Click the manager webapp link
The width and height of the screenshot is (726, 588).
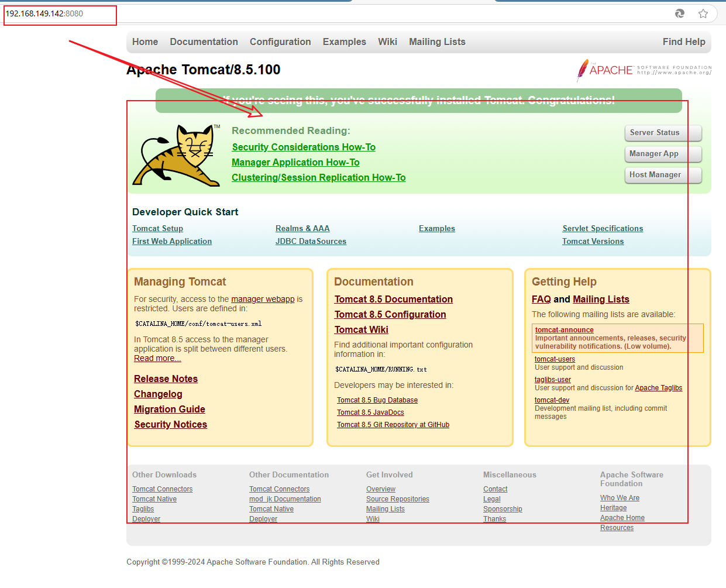[x=263, y=299]
